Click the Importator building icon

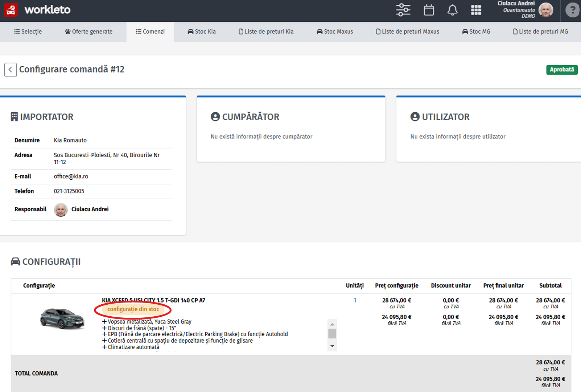click(15, 117)
